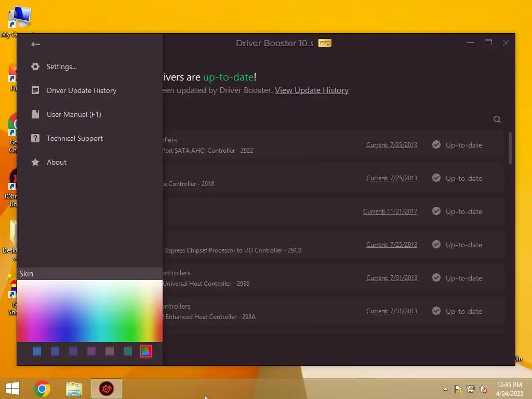This screenshot has height=399, width=532.
Task: Click the Action Center flag tray icon
Action: pos(458,389)
